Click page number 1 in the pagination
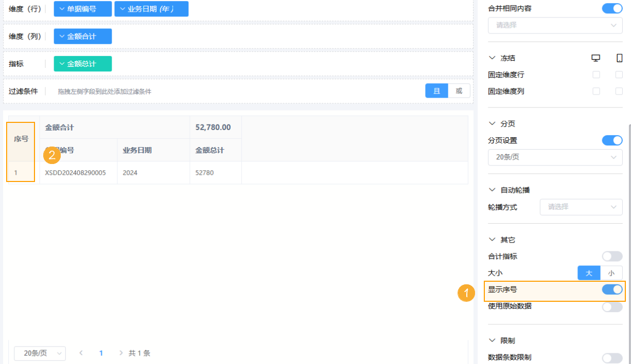Screen dimensions: 631x364 click(101, 353)
